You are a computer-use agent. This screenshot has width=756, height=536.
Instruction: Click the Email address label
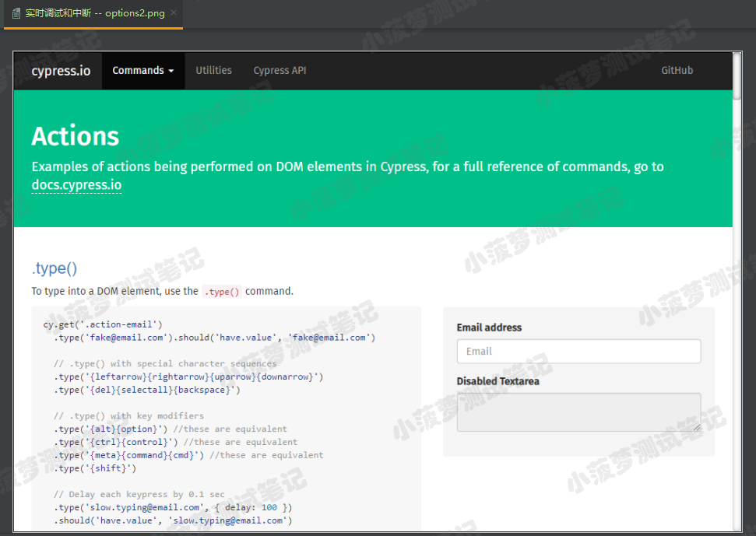[x=489, y=328]
